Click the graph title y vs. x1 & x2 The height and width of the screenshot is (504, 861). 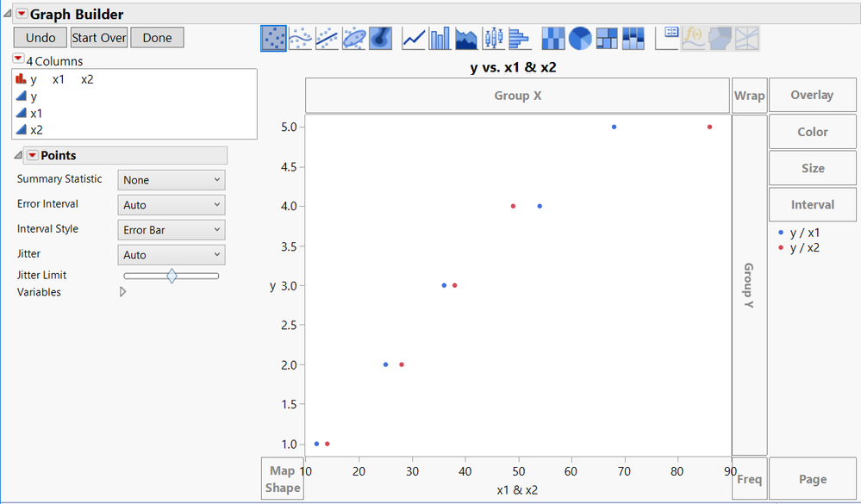coord(514,67)
